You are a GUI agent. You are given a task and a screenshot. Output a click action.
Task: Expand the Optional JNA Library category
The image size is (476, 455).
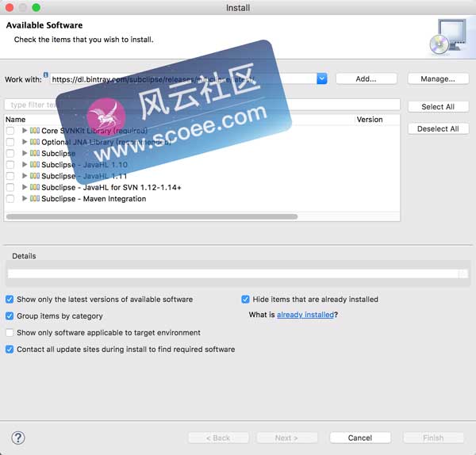coord(25,142)
